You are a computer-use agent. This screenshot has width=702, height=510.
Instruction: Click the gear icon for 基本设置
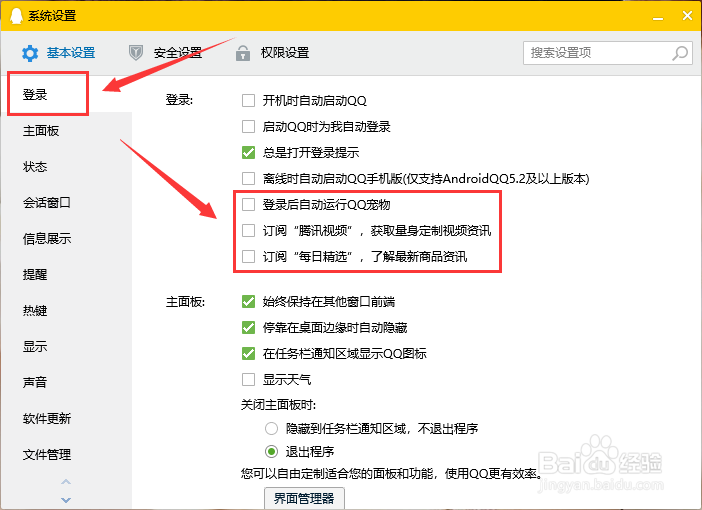30,53
